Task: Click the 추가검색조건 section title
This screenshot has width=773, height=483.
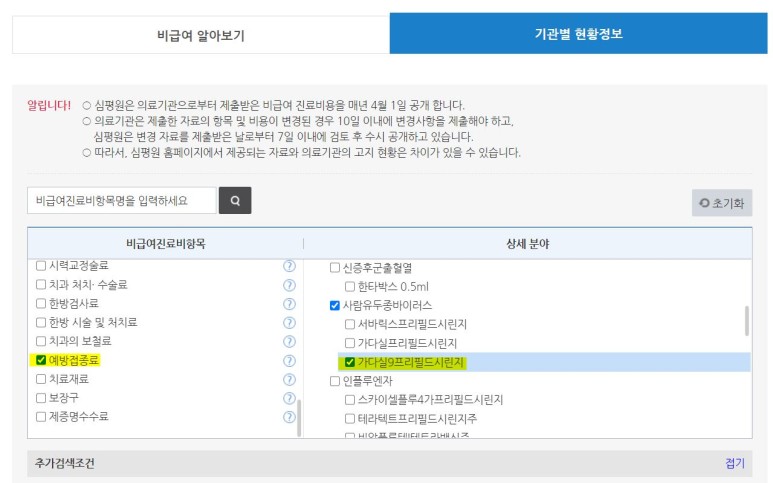Action: pos(65,463)
